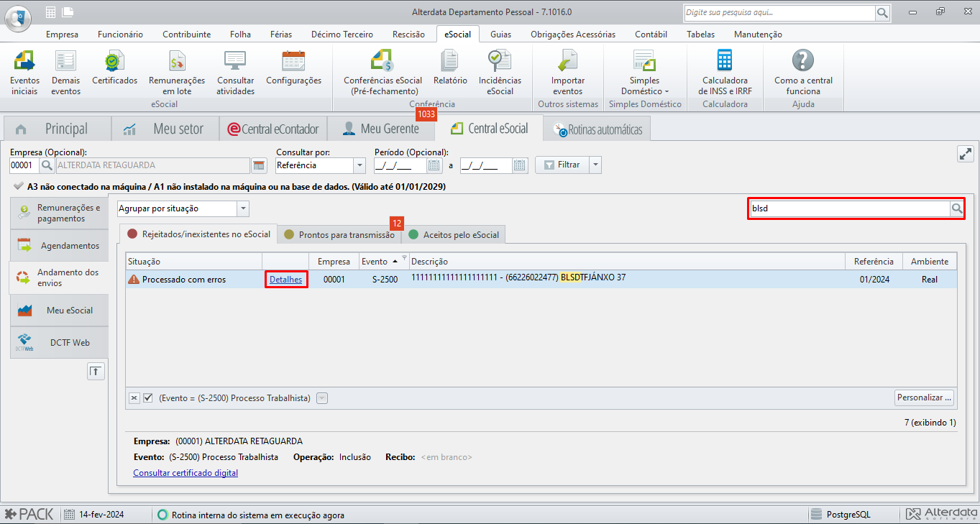
Task: Open Remunerações e pagamentos side panel
Action: (59, 213)
